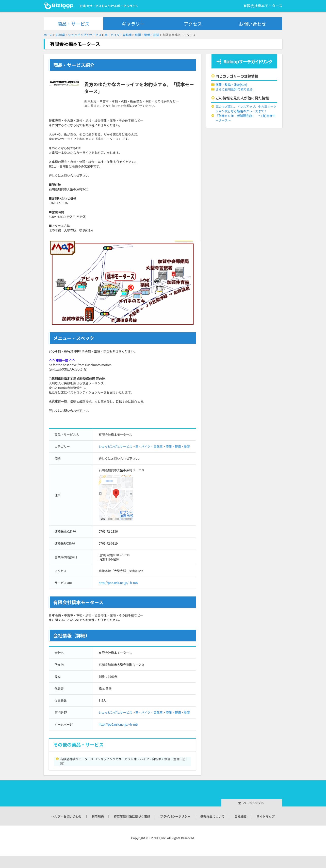Viewport: 326px width, 868px height.
Task: Click the Bizloopサーチガイドリンク banner
Action: pyautogui.click(x=244, y=62)
